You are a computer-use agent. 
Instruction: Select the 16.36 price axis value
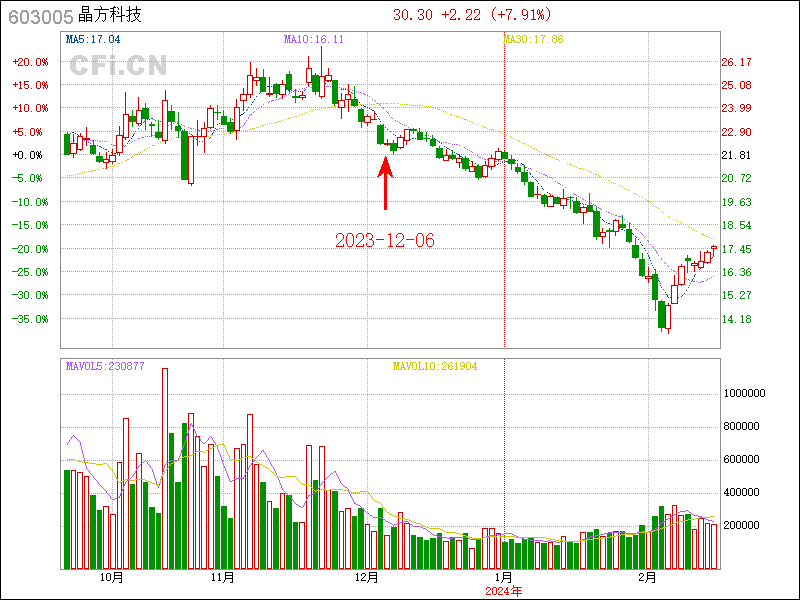(x=736, y=272)
